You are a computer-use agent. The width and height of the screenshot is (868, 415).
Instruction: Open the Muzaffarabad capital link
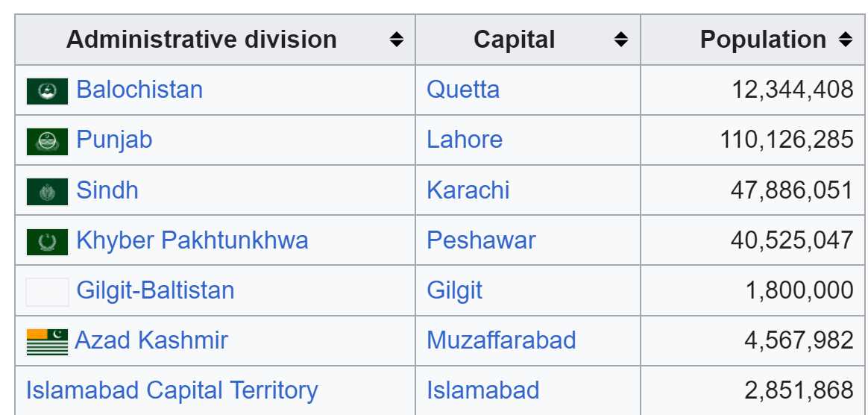(x=501, y=340)
